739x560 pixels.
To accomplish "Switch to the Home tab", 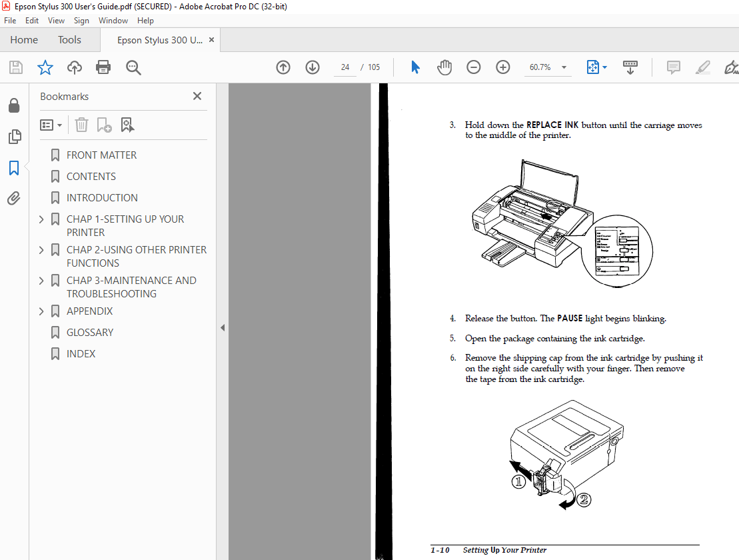I will [x=24, y=39].
